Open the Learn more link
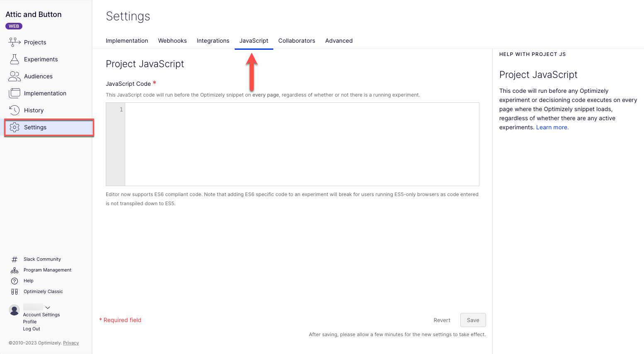 [552, 127]
